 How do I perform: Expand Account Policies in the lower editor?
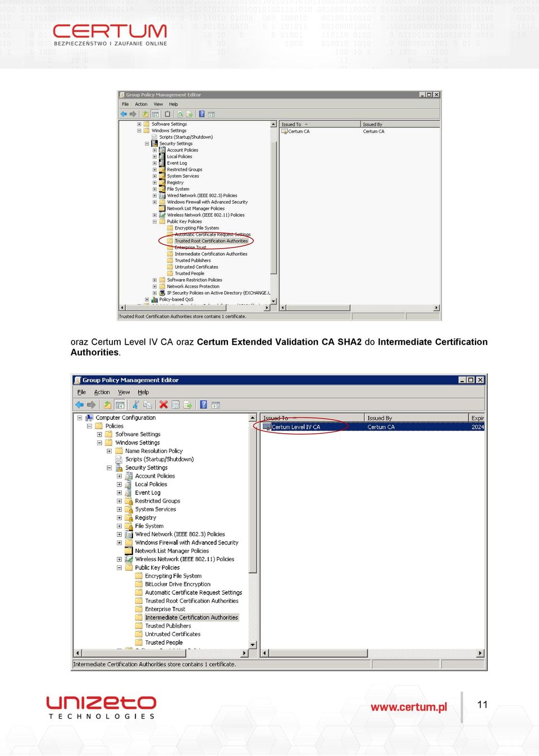[119, 476]
